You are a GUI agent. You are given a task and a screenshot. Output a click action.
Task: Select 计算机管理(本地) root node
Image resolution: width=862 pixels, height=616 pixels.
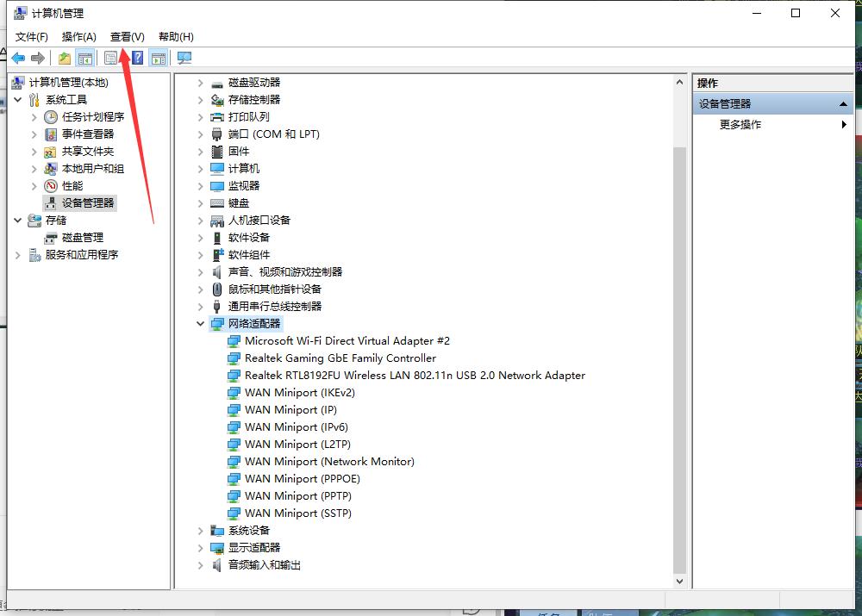coord(68,83)
